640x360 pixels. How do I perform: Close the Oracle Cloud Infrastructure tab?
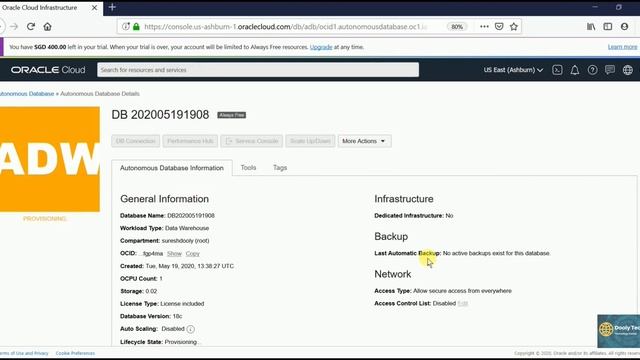(x=94, y=8)
